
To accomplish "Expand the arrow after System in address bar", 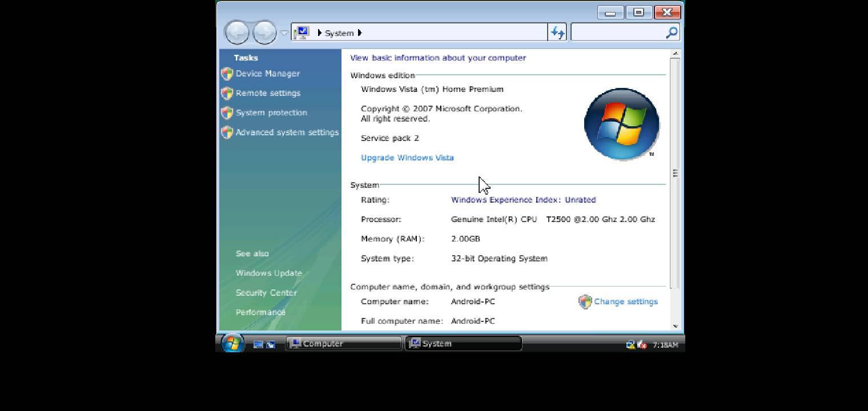I will pos(360,33).
